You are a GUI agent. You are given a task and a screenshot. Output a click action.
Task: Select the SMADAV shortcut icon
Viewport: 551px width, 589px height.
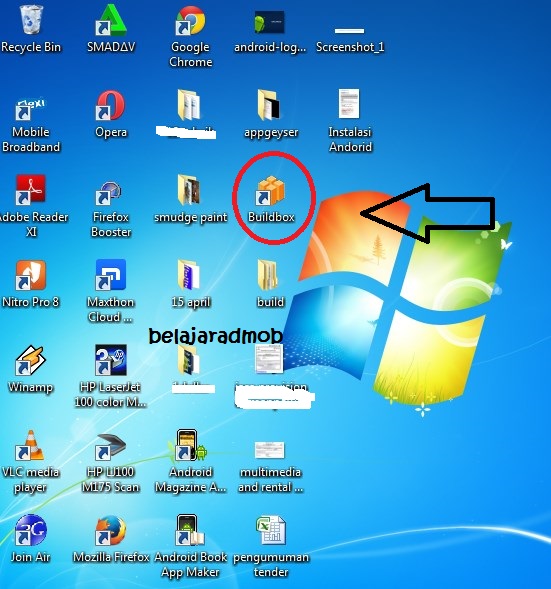click(111, 20)
